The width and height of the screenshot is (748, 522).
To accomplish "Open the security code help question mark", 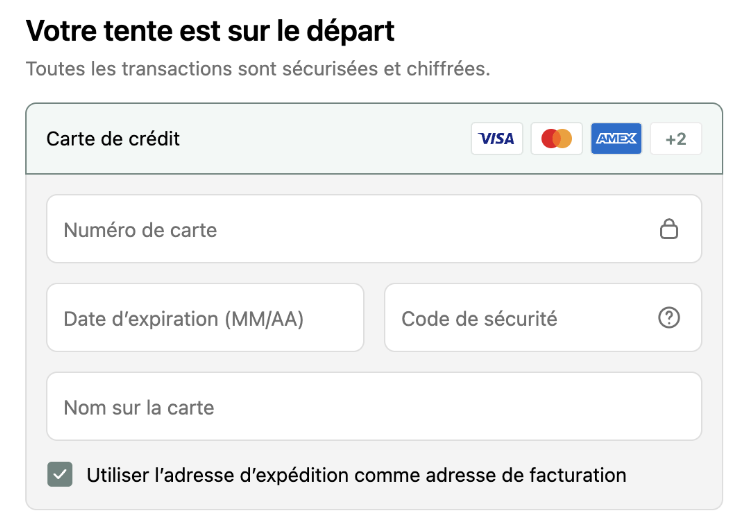I will pyautogui.click(x=669, y=318).
